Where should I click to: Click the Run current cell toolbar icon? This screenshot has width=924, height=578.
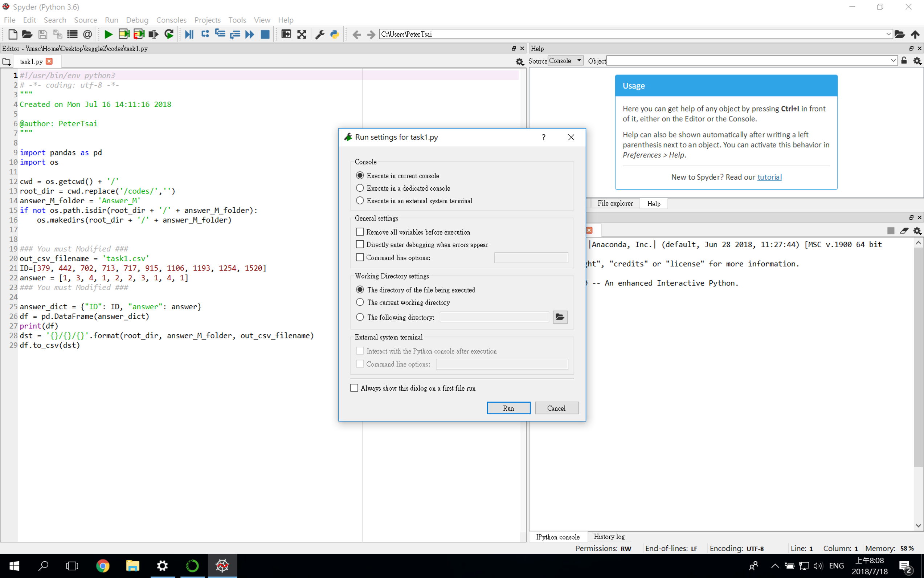click(123, 34)
